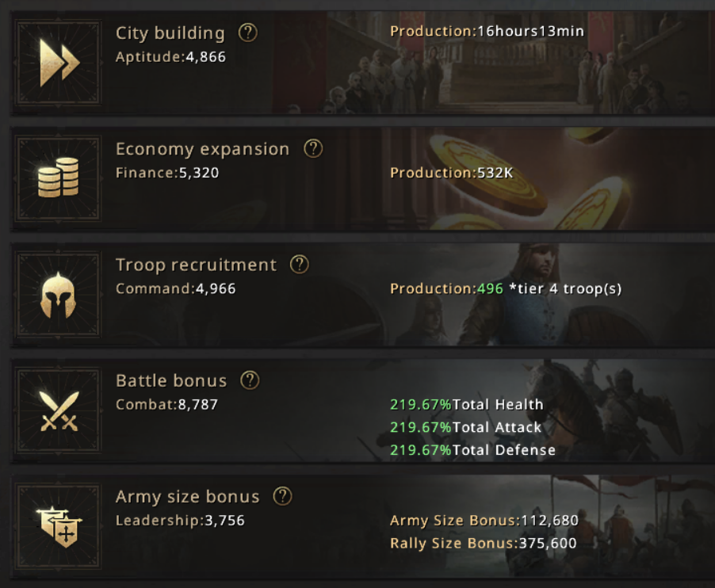Click the Troop recruitment helmet icon

click(59, 294)
